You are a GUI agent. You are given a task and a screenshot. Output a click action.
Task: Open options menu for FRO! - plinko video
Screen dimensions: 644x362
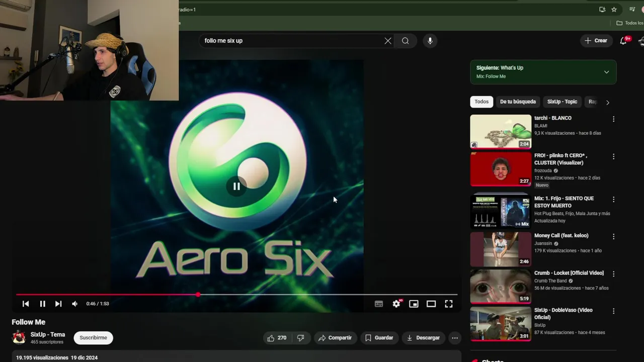pos(613,157)
